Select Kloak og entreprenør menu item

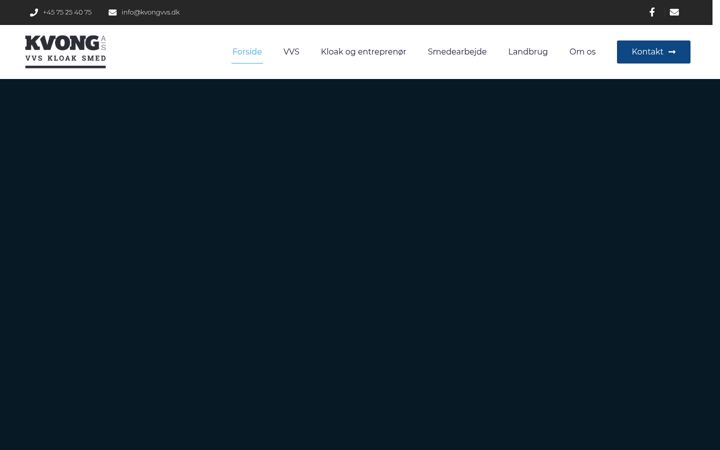point(363,52)
